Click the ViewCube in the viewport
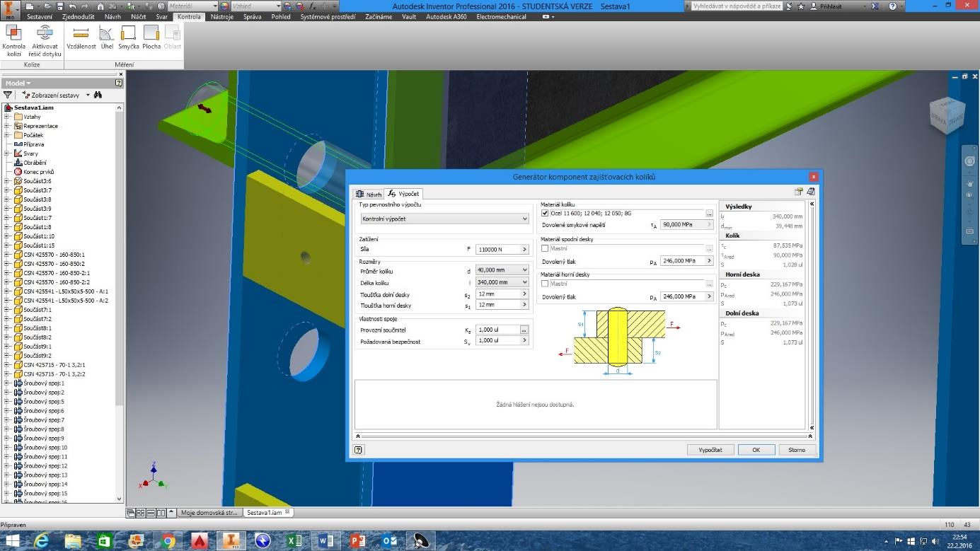980x551 pixels. (x=947, y=115)
